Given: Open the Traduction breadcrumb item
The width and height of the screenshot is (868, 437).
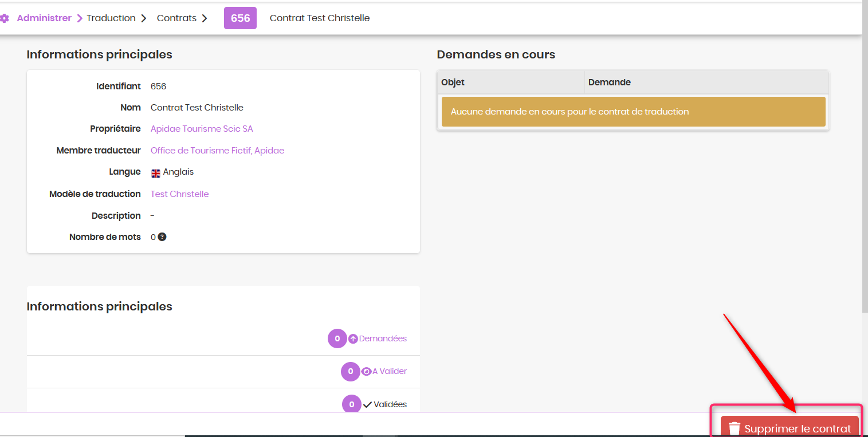Looking at the screenshot, I should (111, 18).
